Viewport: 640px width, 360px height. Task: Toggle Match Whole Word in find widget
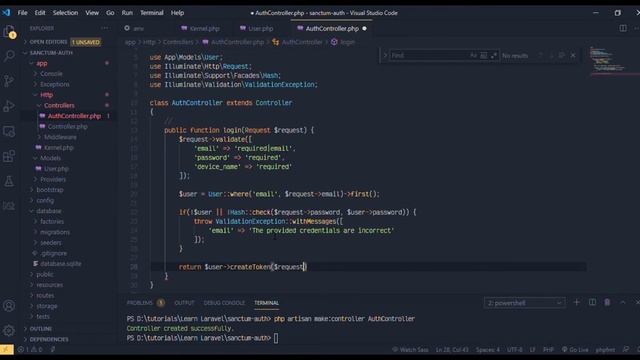483,55
